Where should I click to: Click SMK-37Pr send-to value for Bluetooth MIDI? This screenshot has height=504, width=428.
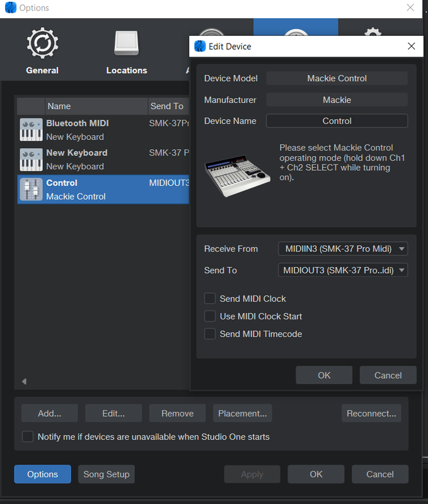tap(169, 123)
